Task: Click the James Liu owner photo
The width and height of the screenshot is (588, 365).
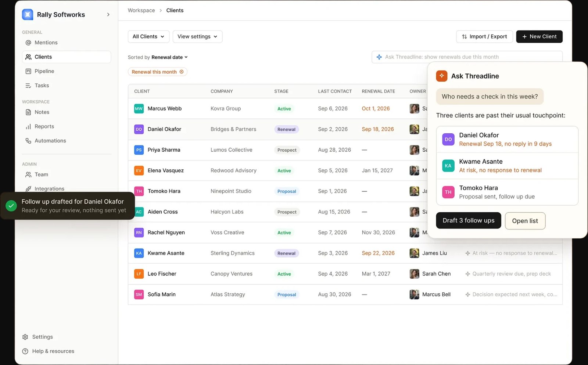Action: click(x=415, y=253)
